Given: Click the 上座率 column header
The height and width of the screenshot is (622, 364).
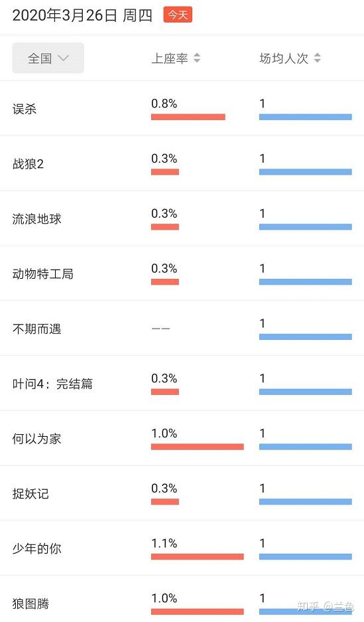Looking at the screenshot, I should coord(170,58).
